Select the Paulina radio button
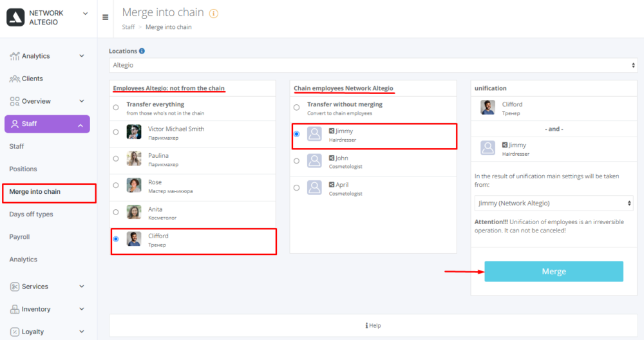The width and height of the screenshot is (644, 340). pos(116,158)
